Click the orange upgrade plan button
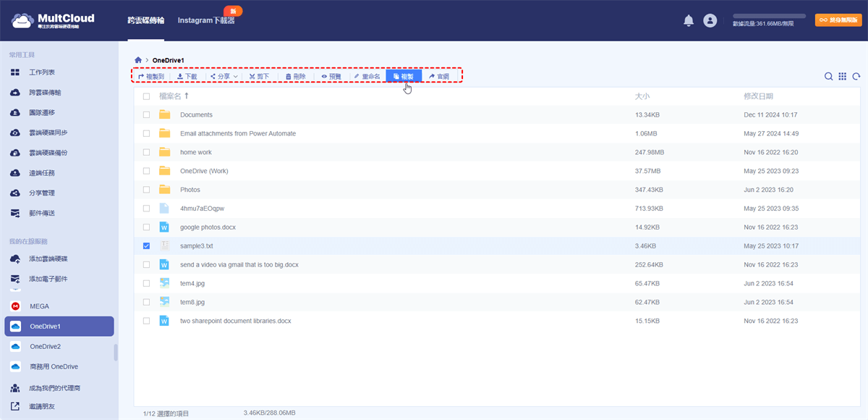 [838, 20]
